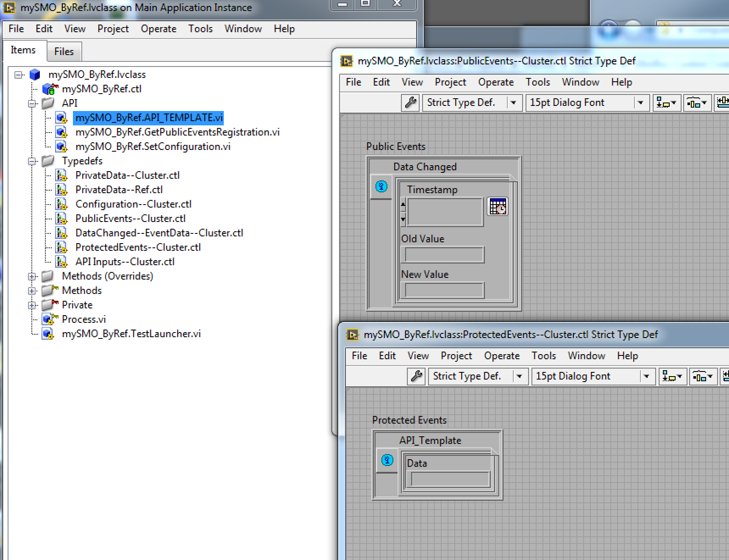Image resolution: width=729 pixels, height=560 pixels.
Task: Increment the Timestamp array index
Action: [x=403, y=205]
